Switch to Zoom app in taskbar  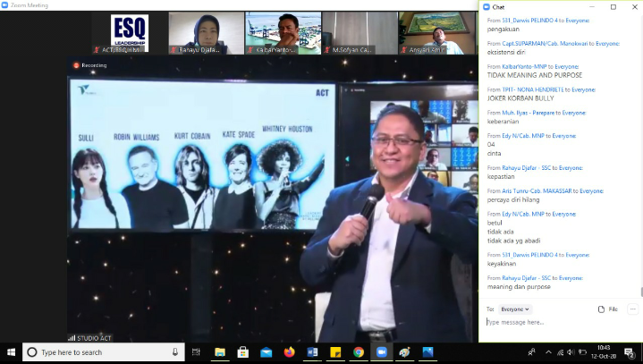point(382,352)
